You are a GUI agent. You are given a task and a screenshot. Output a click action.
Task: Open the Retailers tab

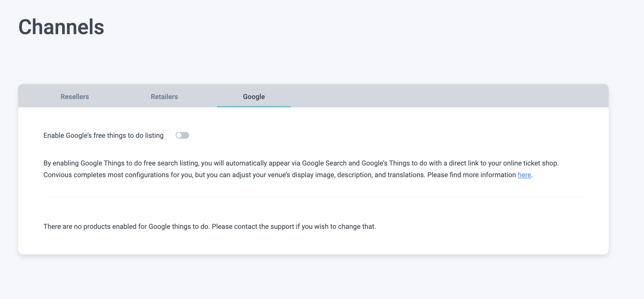pyautogui.click(x=164, y=97)
